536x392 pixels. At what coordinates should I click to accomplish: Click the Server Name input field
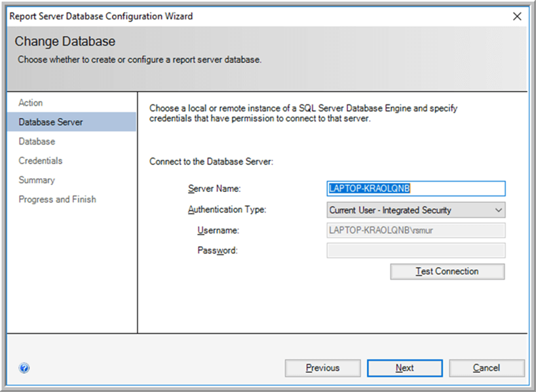(416, 189)
